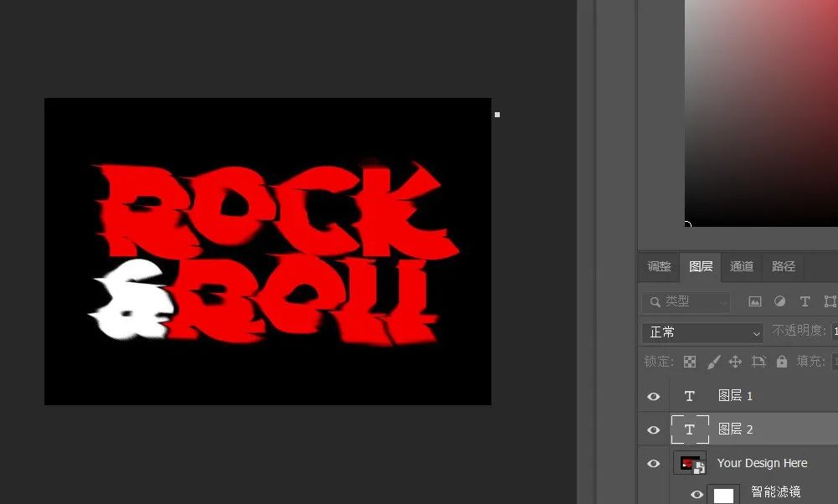Hide 图层 2 using its eye icon

pos(654,429)
